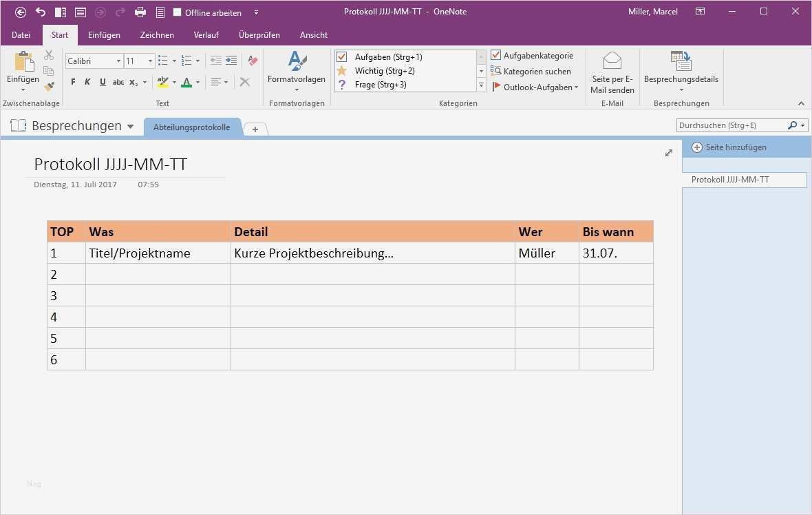812x515 pixels.
Task: Click the text highlight color icon
Action: tap(163, 82)
